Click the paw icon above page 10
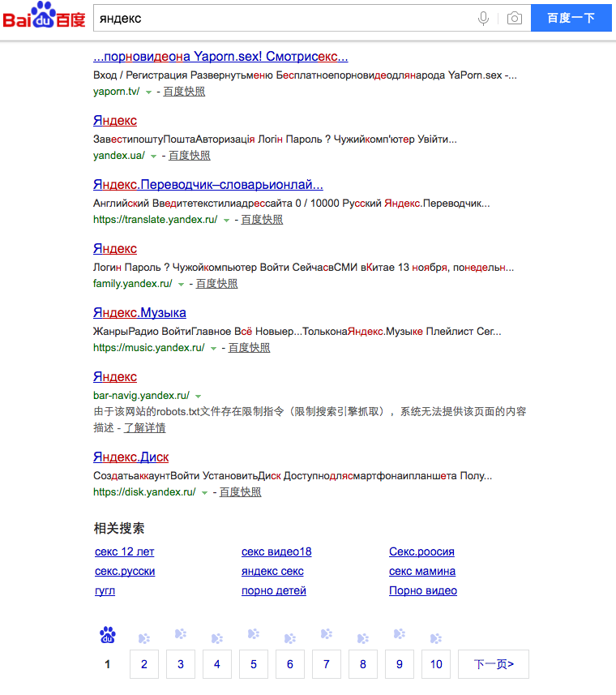This screenshot has height=695, width=616. 436,638
